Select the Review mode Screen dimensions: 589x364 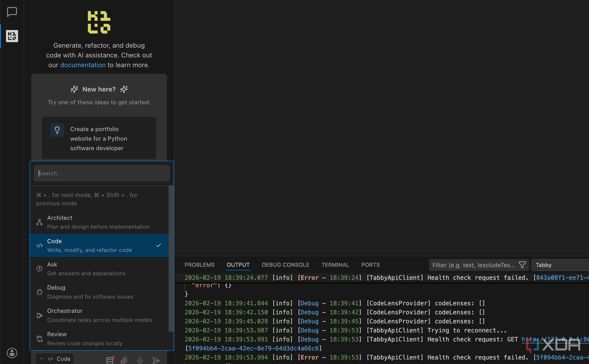99,339
